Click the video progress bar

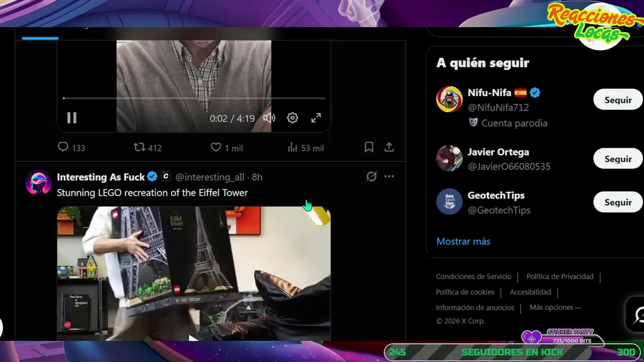(x=194, y=98)
